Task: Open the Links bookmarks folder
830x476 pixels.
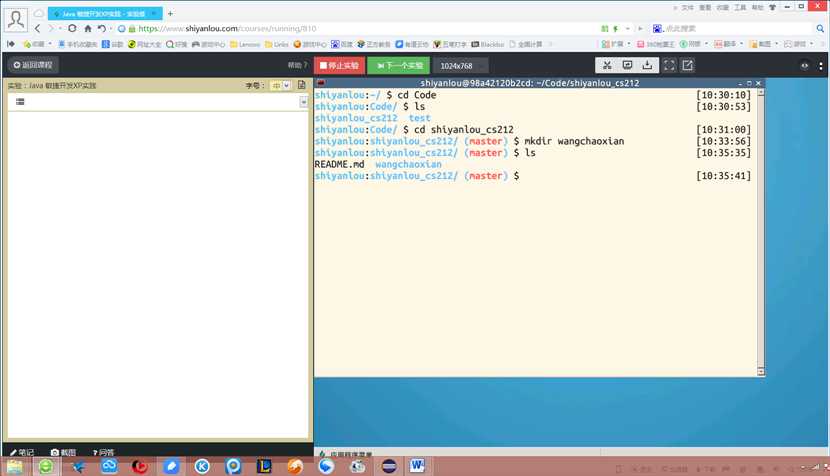Action: pos(277,44)
